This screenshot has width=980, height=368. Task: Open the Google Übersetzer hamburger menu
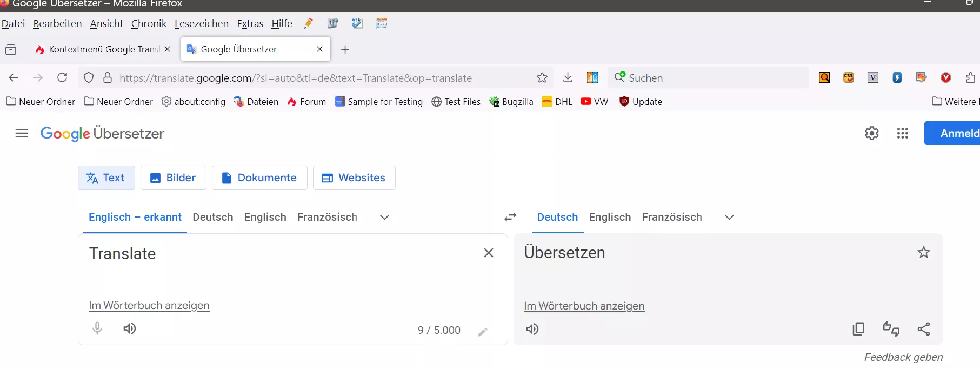click(22, 133)
